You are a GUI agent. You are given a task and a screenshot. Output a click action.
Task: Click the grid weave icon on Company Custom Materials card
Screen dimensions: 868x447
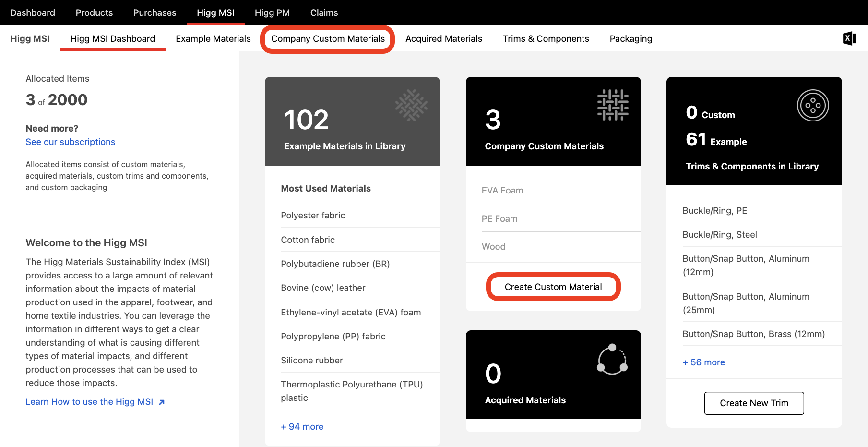pyautogui.click(x=613, y=105)
